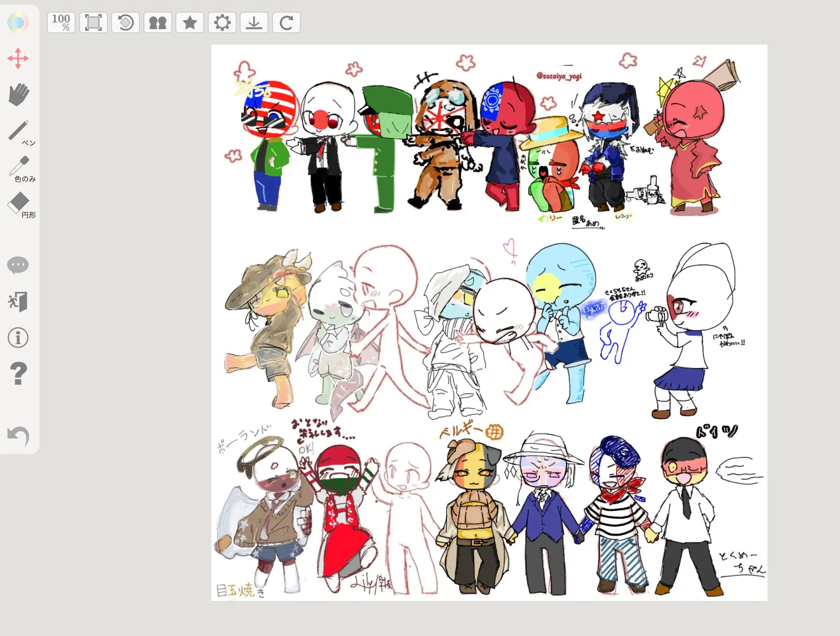Fit canvas to screen button
The height and width of the screenshot is (636, 840).
94,22
